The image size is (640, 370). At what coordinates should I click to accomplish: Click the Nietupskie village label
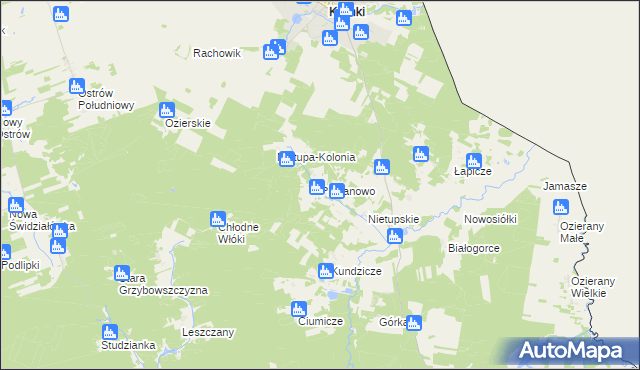click(x=393, y=219)
